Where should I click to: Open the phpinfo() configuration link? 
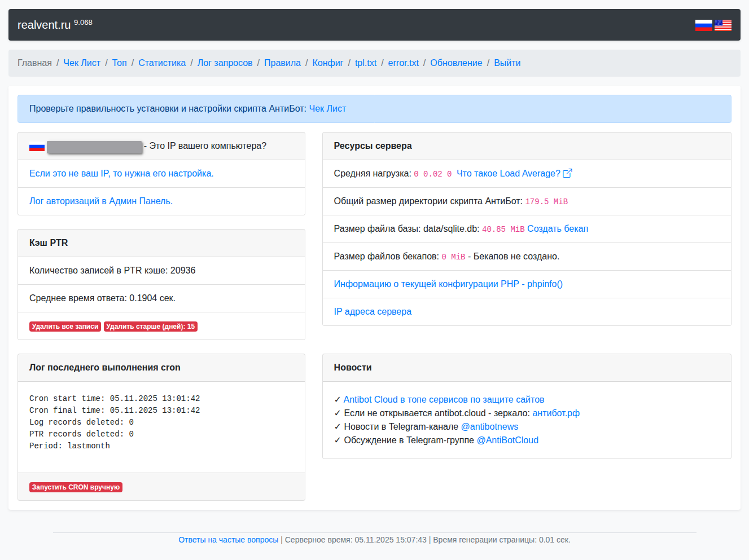click(x=448, y=284)
